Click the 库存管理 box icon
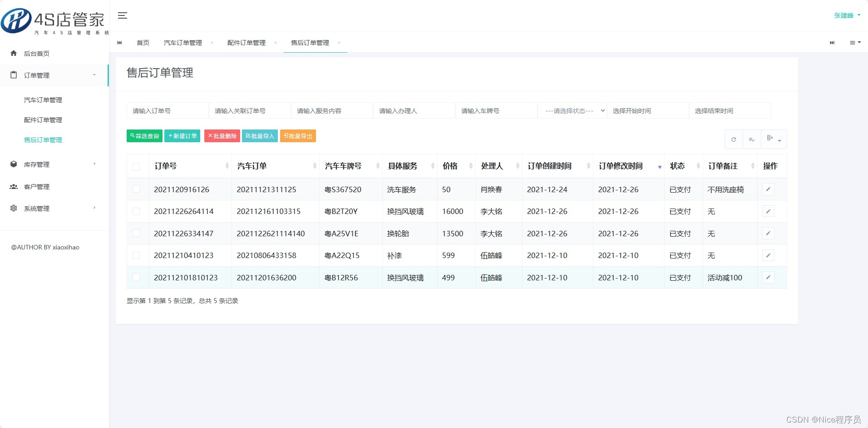Viewport: 868px width, 428px height. [14, 164]
